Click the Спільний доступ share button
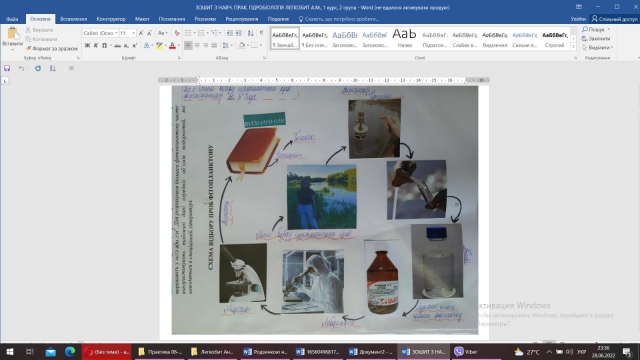The width and height of the screenshot is (640, 360). [615, 19]
